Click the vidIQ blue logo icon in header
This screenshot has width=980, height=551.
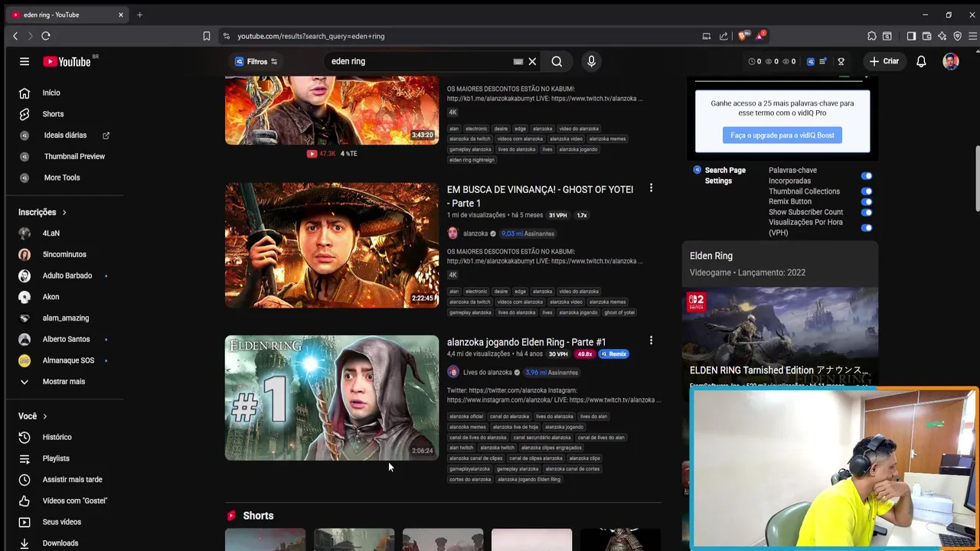811,61
